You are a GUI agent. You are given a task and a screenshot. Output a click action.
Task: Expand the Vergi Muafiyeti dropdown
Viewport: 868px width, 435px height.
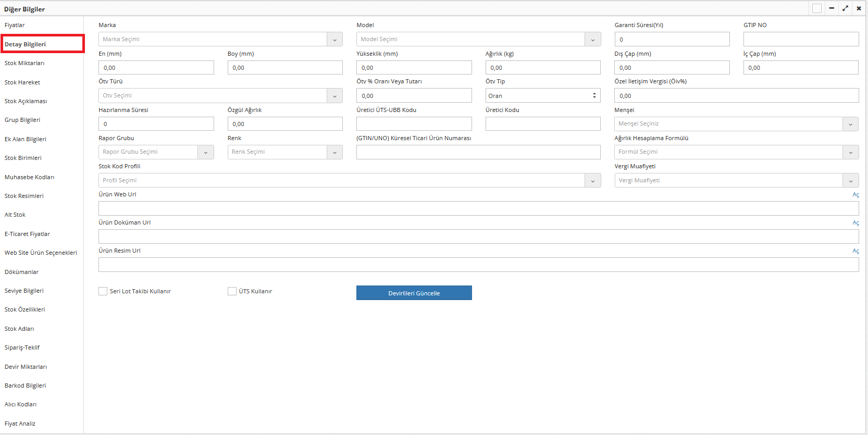(x=850, y=181)
